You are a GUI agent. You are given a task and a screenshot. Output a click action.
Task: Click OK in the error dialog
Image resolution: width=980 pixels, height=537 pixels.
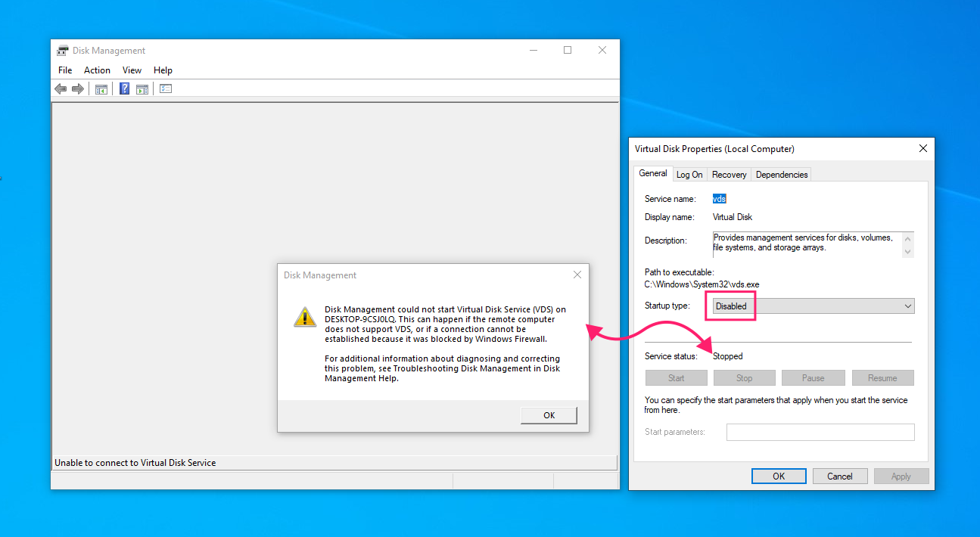pos(549,415)
